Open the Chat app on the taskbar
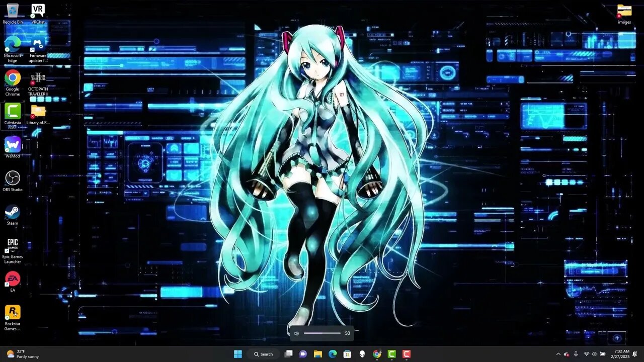The width and height of the screenshot is (644, 362). 303,354
